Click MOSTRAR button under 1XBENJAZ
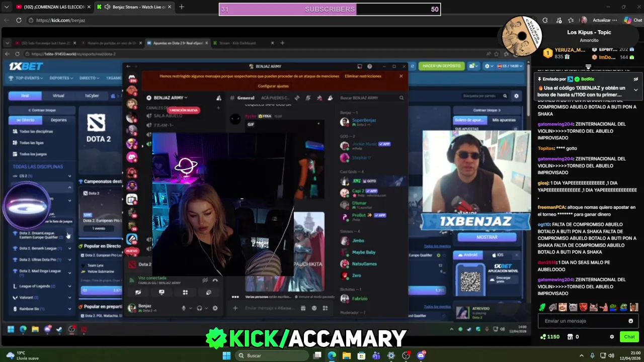The height and width of the screenshot is (362, 644). pyautogui.click(x=487, y=237)
